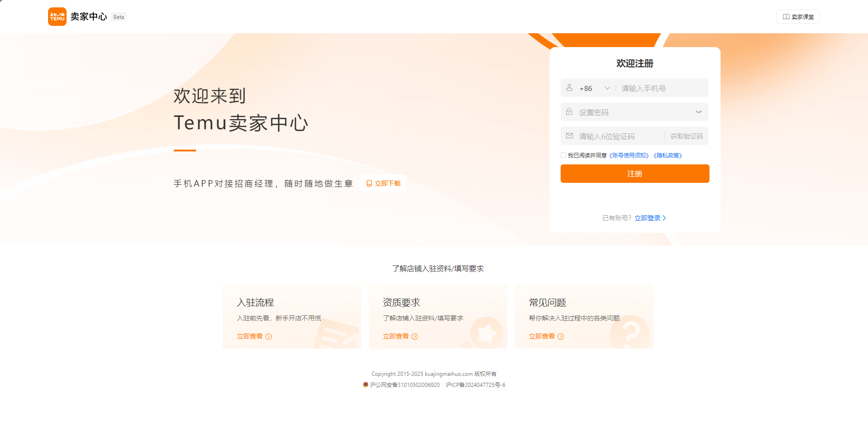Open the 卖家课堂 button in header
868x422 pixels.
point(798,17)
